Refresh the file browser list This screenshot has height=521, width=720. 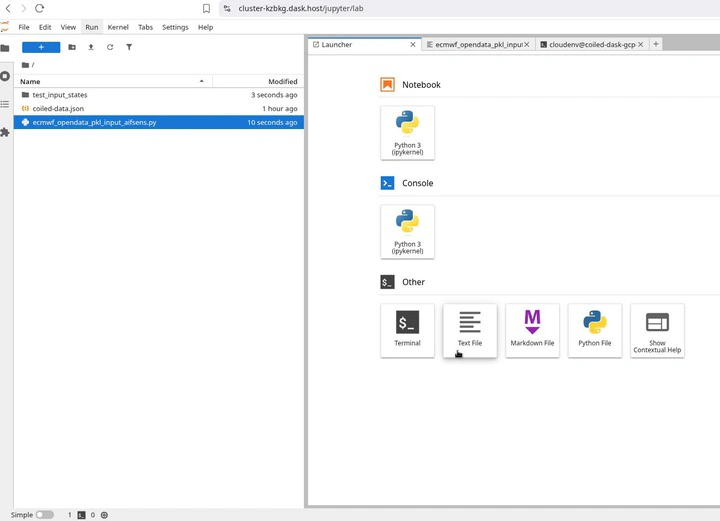click(110, 47)
